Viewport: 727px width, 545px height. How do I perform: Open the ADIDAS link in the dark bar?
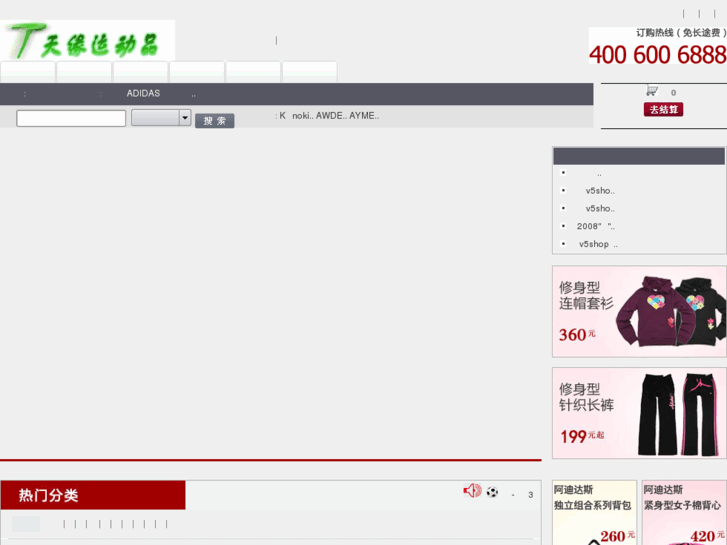pyautogui.click(x=143, y=93)
